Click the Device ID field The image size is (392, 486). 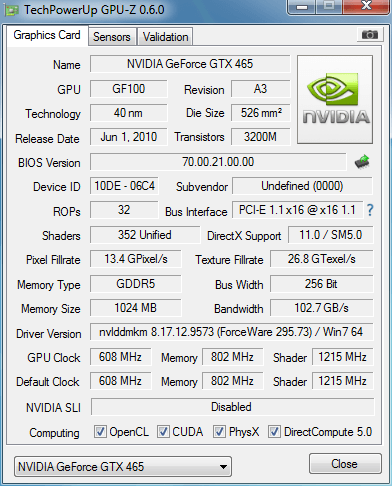click(124, 186)
